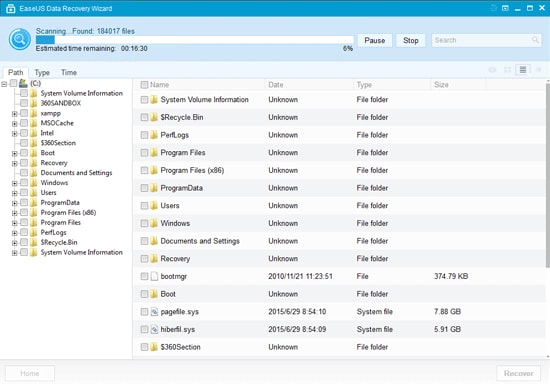Check the (C:) drive checkbox in tree
Image resolution: width=550 pixels, height=385 pixels.
tap(13, 83)
